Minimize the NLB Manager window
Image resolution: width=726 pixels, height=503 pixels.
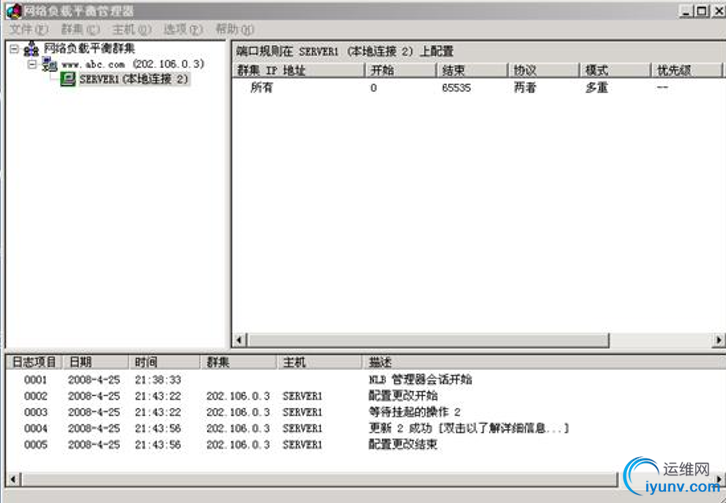(x=686, y=11)
